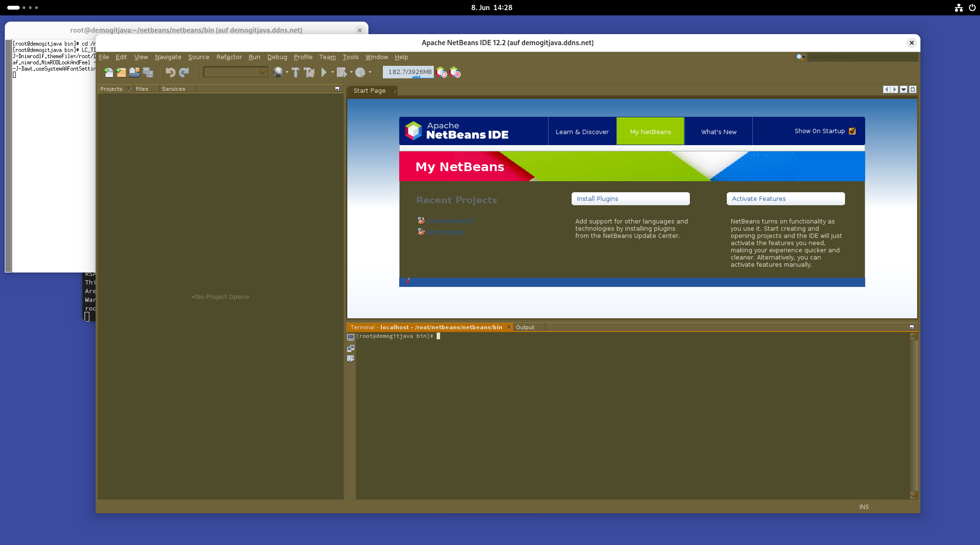Screen dimensions: 980x545
Task: Click the editor tab scroll right arrow
Action: pyautogui.click(x=894, y=89)
